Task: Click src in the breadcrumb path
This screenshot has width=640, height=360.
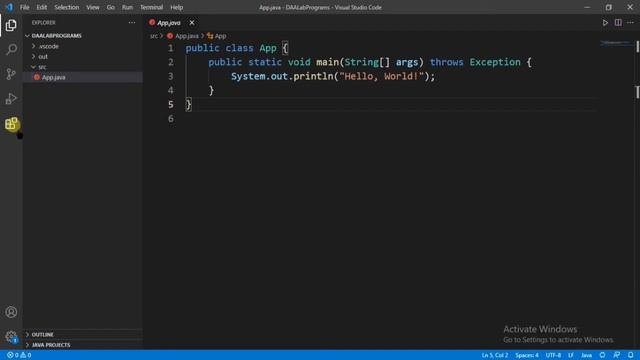Action: pos(153,36)
